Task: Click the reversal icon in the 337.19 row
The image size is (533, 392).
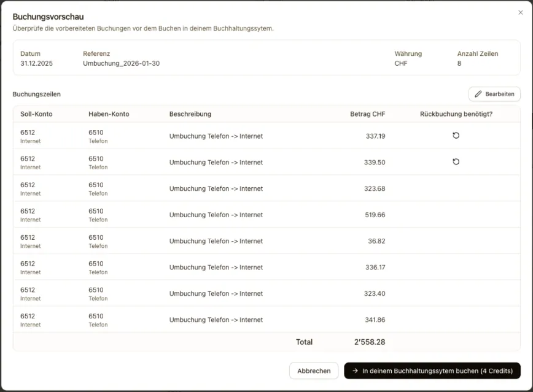Action: pos(456,136)
